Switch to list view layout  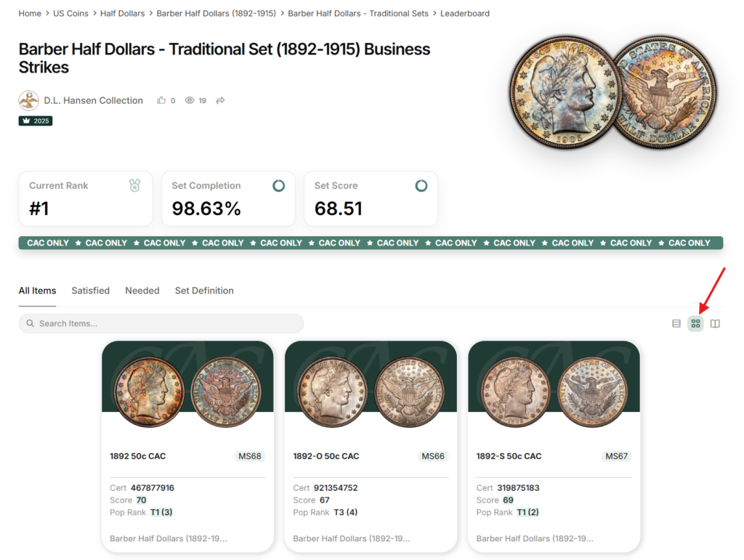(676, 324)
